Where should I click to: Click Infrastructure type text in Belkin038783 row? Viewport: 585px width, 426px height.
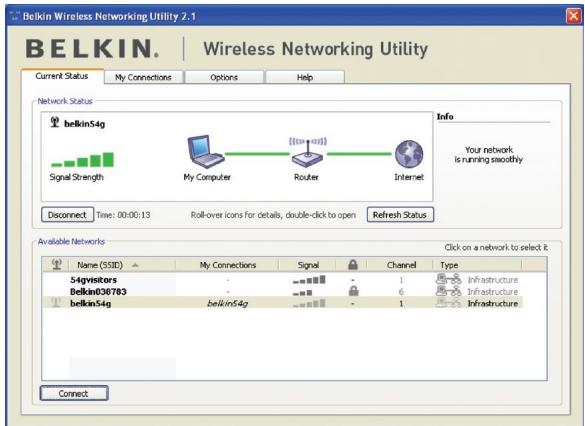click(x=492, y=292)
